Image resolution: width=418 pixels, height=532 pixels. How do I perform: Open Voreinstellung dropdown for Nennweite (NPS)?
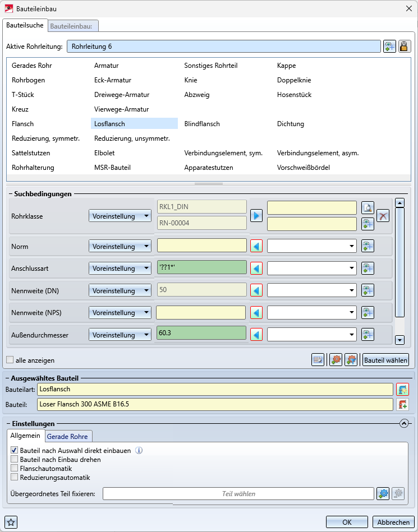click(x=120, y=313)
